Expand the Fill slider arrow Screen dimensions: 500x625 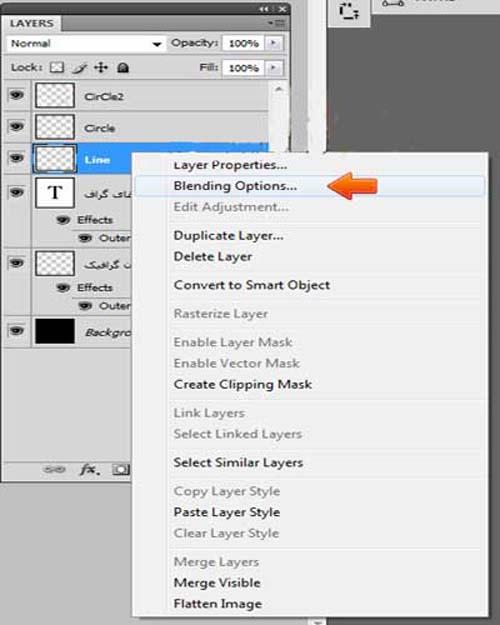[274, 67]
